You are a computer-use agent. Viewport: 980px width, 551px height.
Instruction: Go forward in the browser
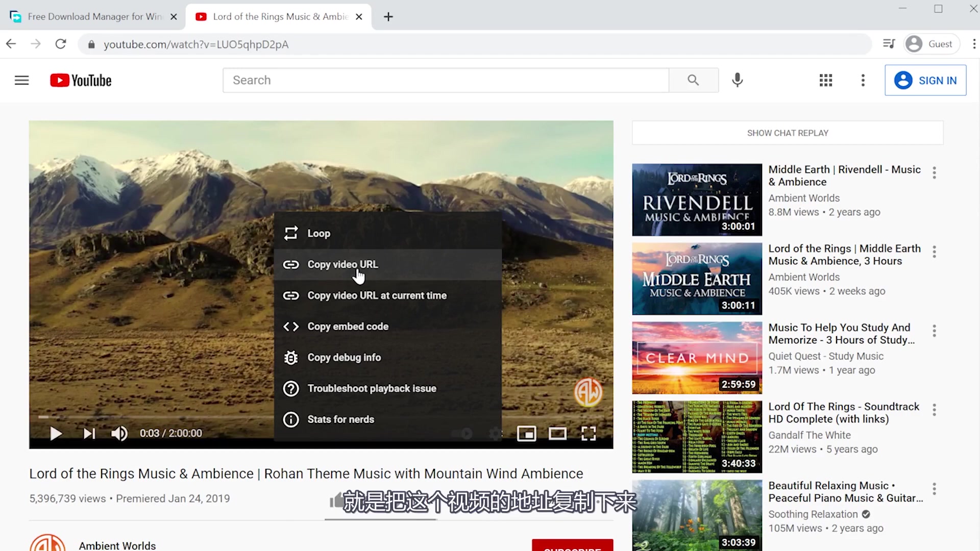point(36,44)
